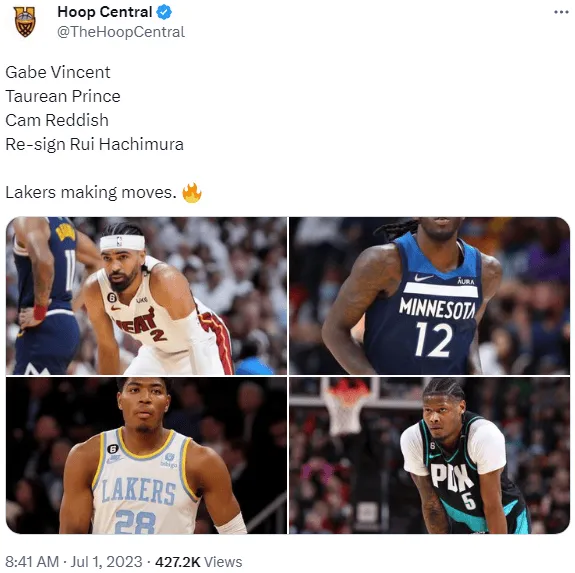
Task: Open the Portland number 5 jersey photo
Action: (429, 455)
